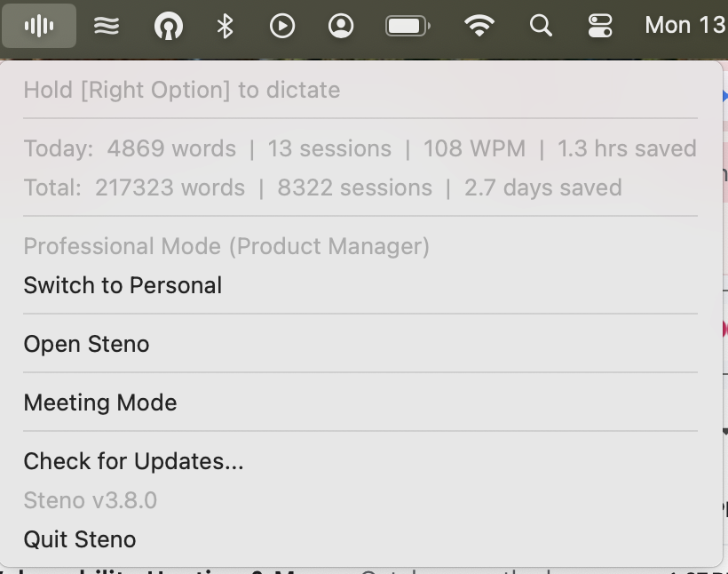
Task: Open the Wi-Fi menu bar icon
Action: coord(479,26)
